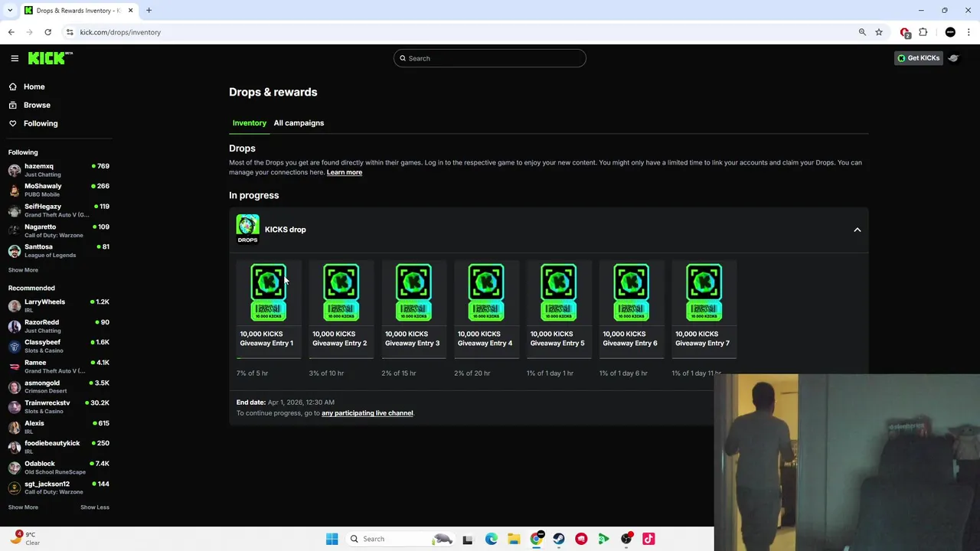Select Giveaway Entry 4 reward image
Viewport: 980px width, 551px height.
486,292
